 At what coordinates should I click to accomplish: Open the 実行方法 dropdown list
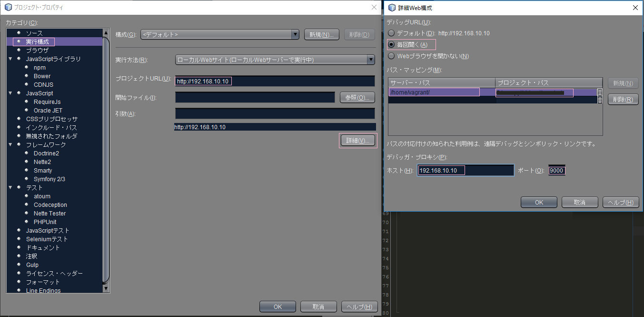[x=370, y=60]
